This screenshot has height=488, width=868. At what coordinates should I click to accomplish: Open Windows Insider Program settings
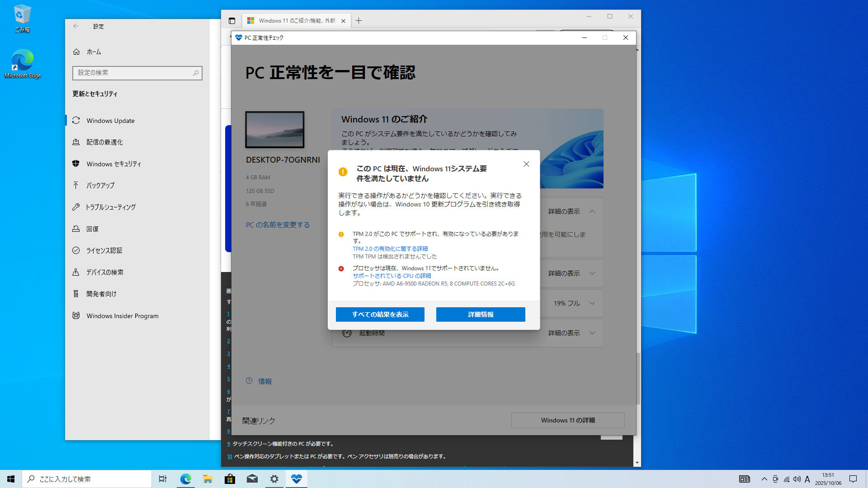pos(122,316)
